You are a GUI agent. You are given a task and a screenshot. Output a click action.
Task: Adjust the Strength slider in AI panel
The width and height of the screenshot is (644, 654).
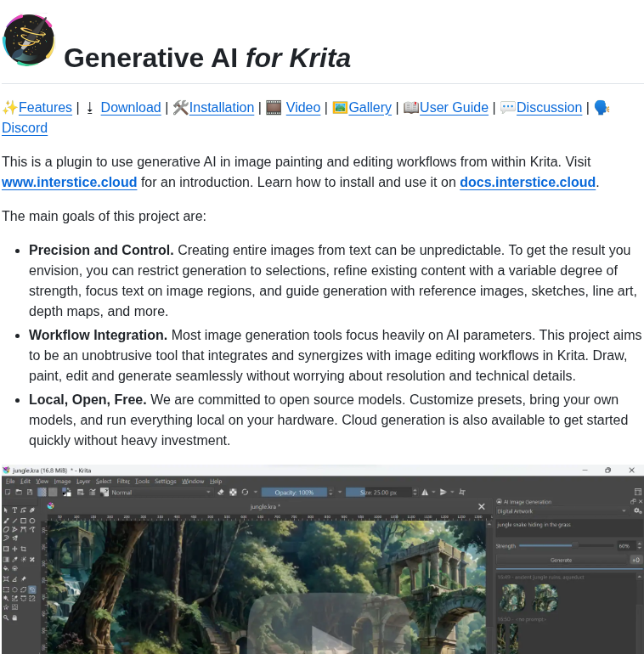567,545
